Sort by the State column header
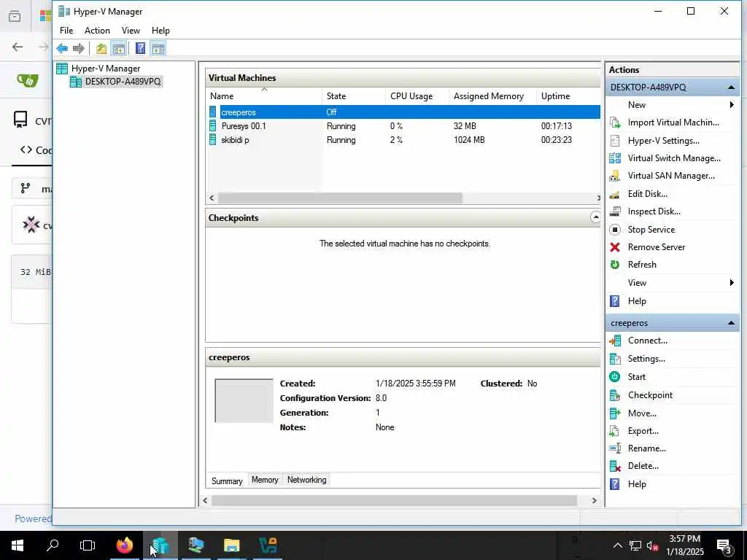This screenshot has height=560, width=747. (x=354, y=96)
